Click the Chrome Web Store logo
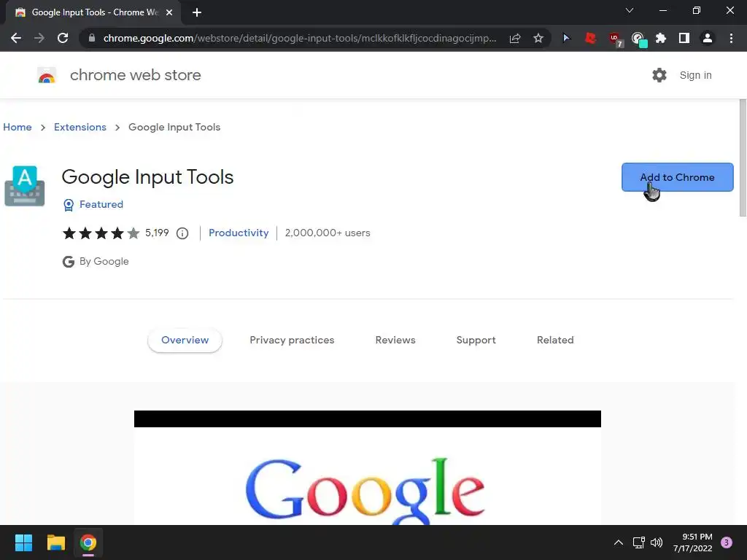Viewport: 747px width, 560px height. (x=47, y=75)
